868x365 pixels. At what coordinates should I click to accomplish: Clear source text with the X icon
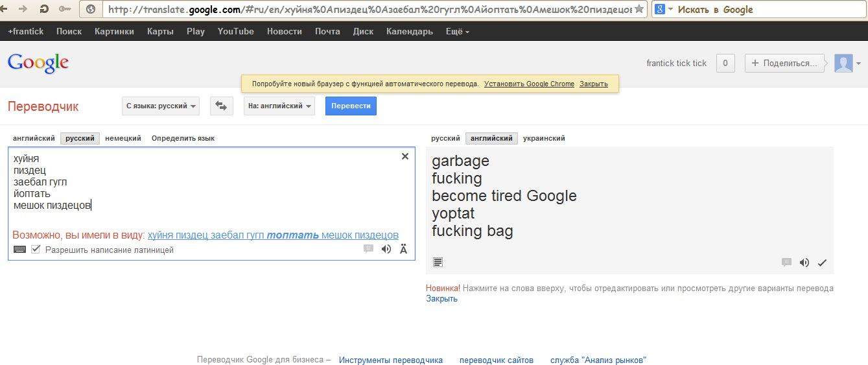point(405,156)
